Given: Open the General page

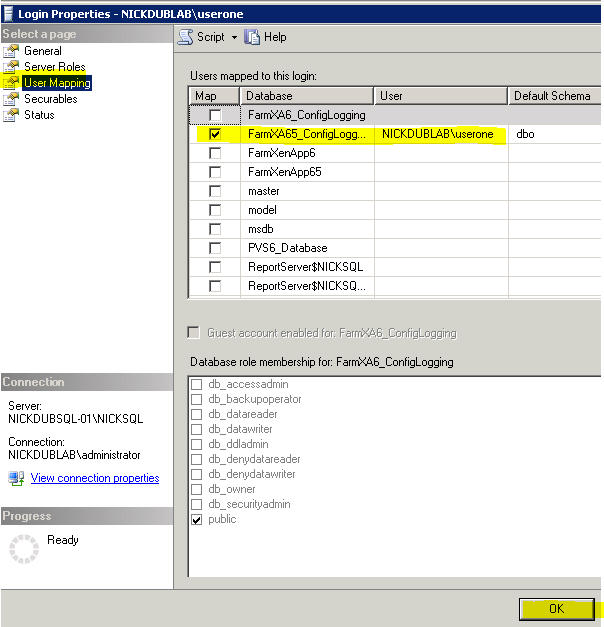Looking at the screenshot, I should (x=43, y=51).
